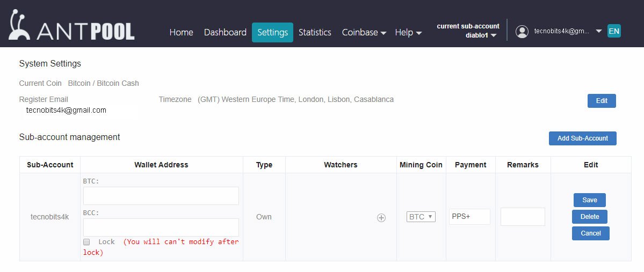The height and width of the screenshot is (272, 644).
Task: Open the tecnobits4k account email dropdown
Action: coord(568,31)
